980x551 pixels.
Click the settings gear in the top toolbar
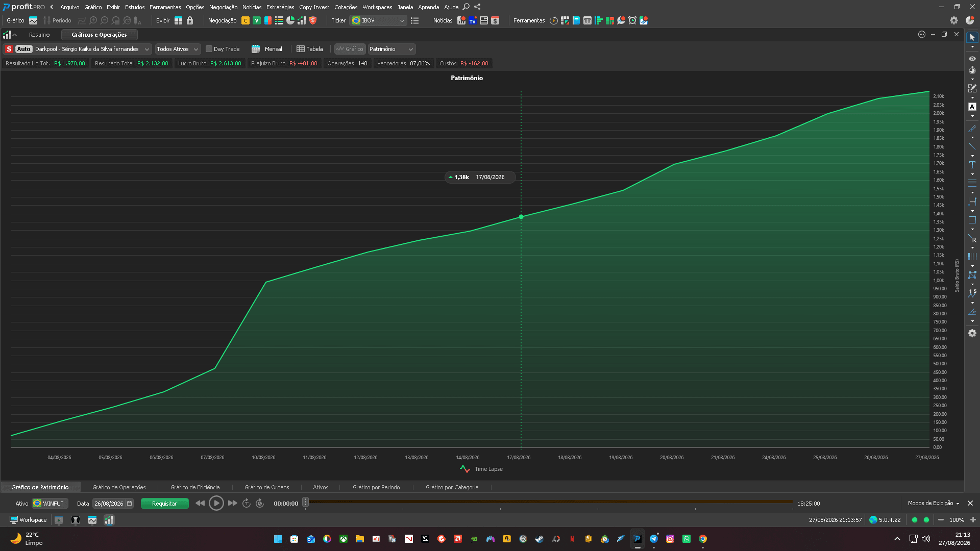[x=954, y=20]
